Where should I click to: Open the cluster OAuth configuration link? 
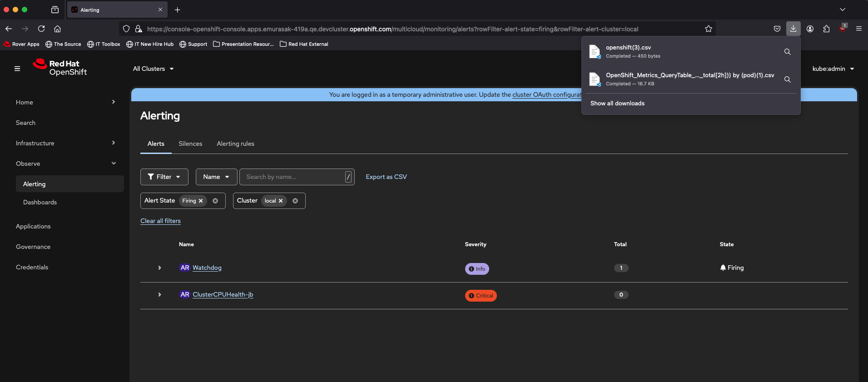click(547, 94)
